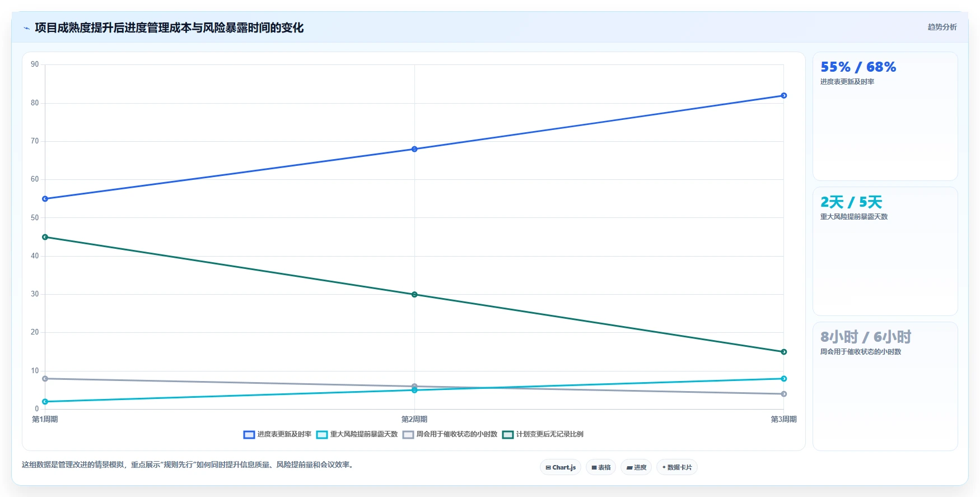
Task: Click the 第2周期 x-axis label
Action: click(414, 419)
